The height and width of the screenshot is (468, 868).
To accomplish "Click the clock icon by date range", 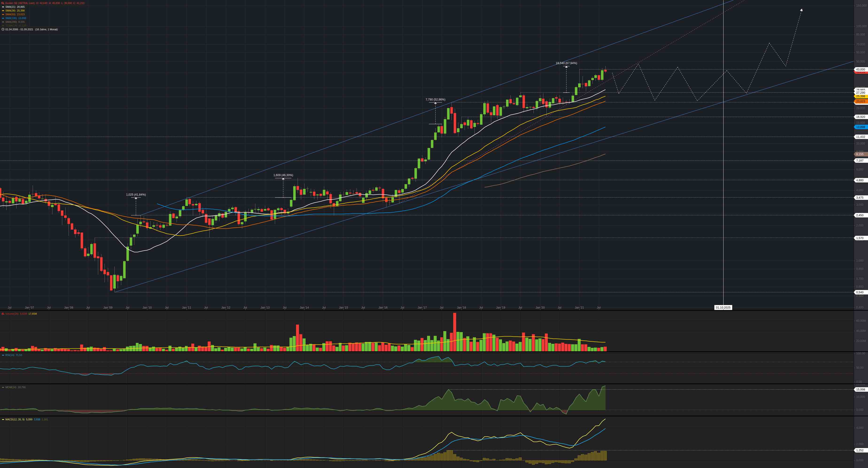I will 3,29.
